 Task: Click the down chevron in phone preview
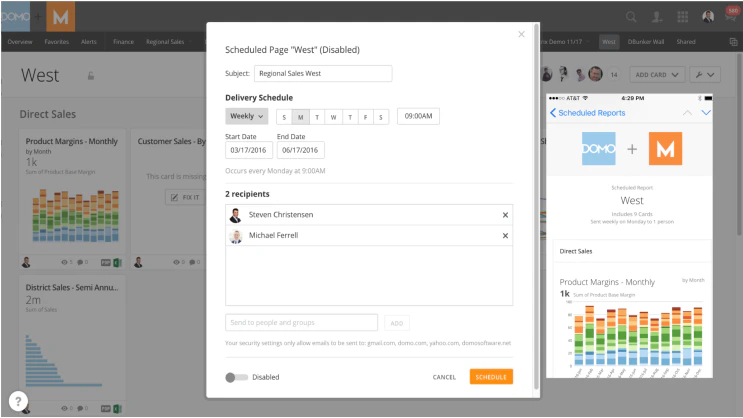point(706,113)
